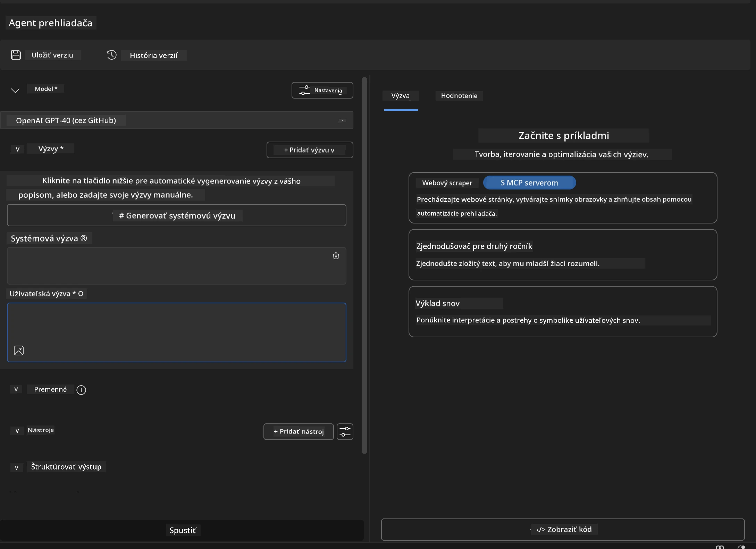Open Zjednodušovač pre druhý ročník example
Screen dimensions: 756x549
click(x=563, y=255)
